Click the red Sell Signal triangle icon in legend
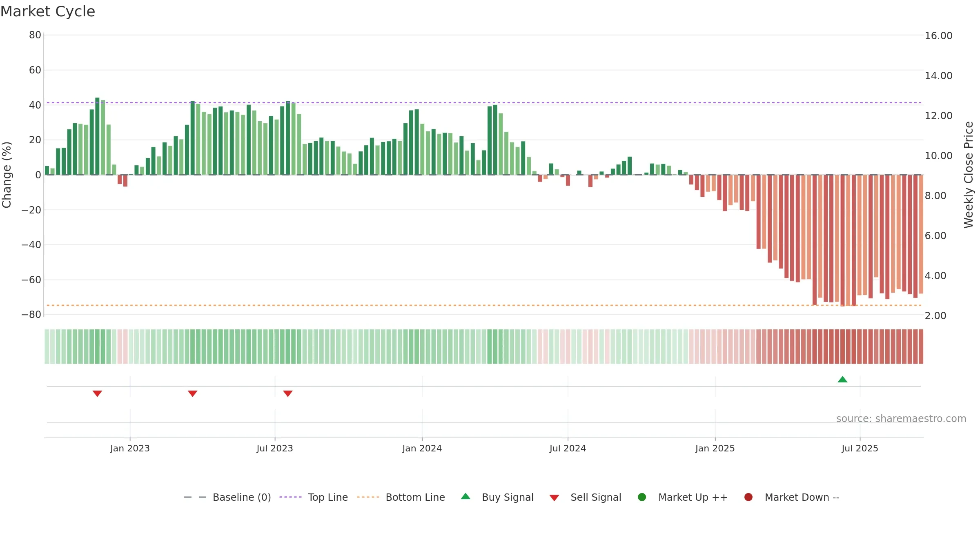Viewport: 980px width, 551px height. (x=554, y=498)
